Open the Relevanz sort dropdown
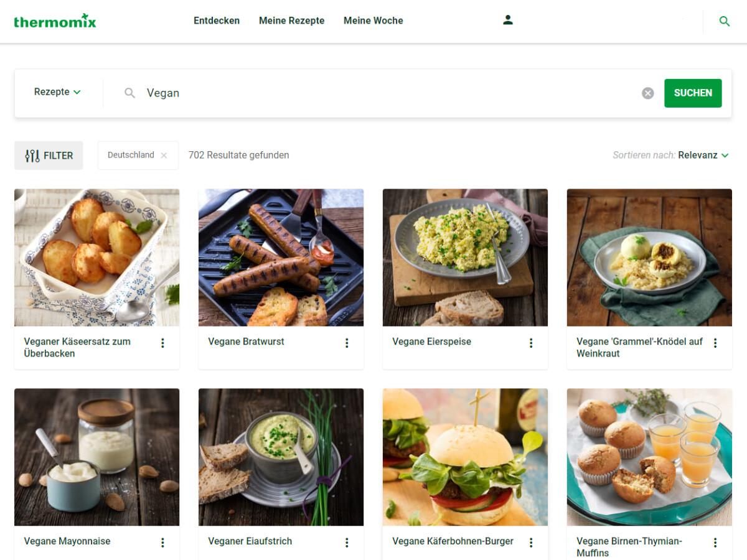The image size is (747, 560). click(x=703, y=156)
